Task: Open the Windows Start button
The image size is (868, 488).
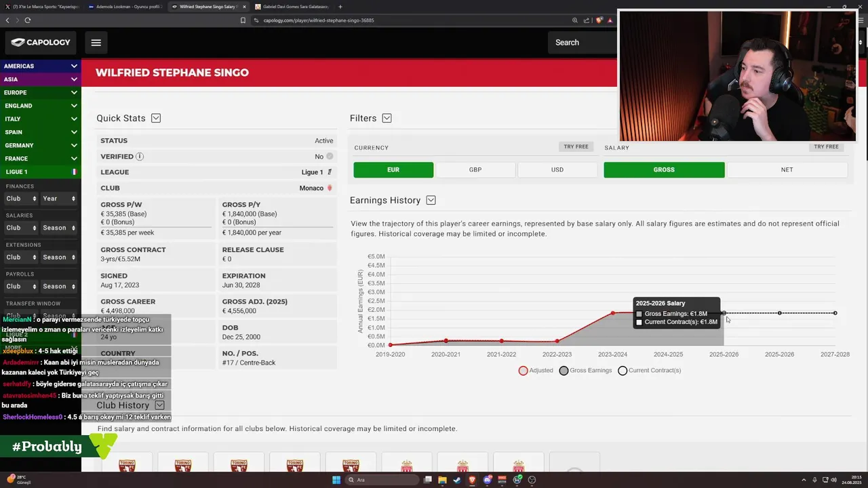Action: 336,480
